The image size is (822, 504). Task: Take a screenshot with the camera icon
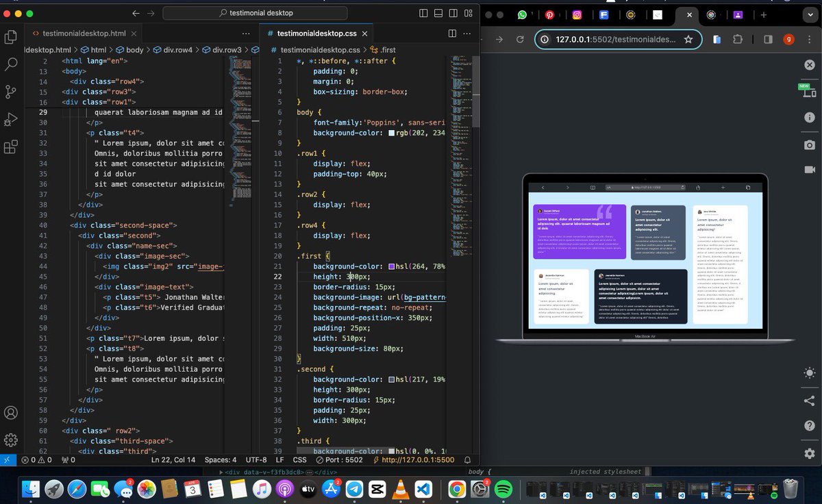point(809,144)
